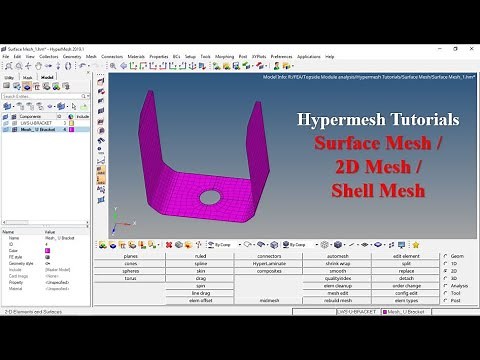Open dropdown arrow beside shaded element cube
This screenshot has height=360, width=480.
(344, 245)
